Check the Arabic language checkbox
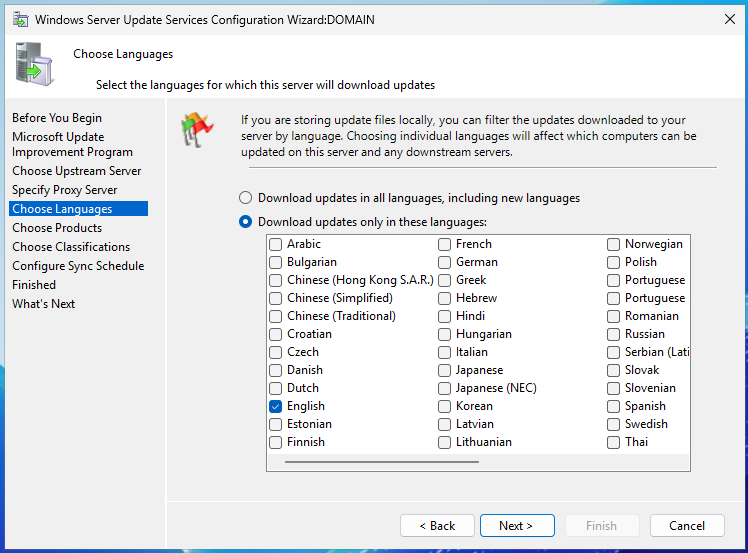The image size is (748, 553). point(275,244)
